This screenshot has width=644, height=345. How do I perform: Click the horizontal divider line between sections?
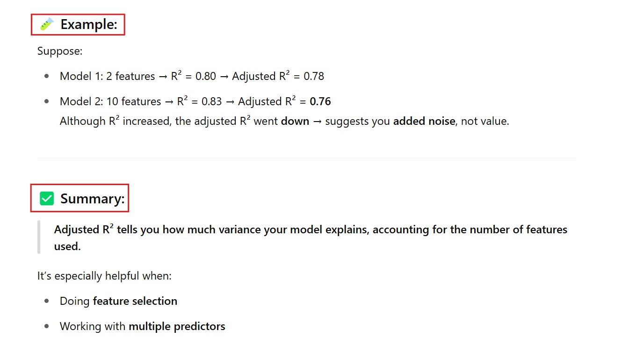click(306, 158)
